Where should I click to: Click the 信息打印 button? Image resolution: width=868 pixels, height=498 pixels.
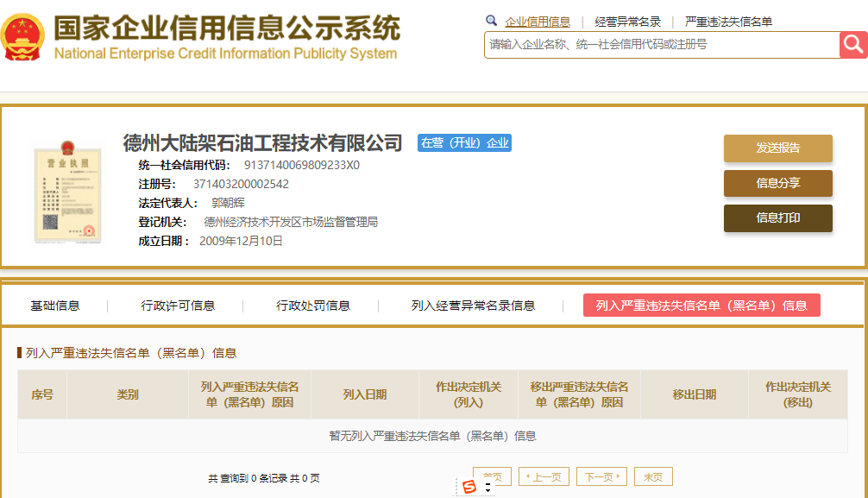click(x=777, y=218)
